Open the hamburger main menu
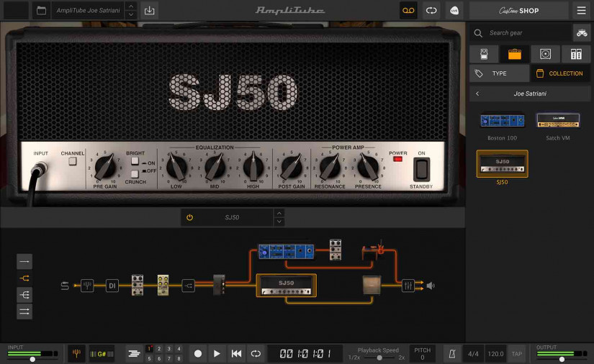 tap(582, 11)
